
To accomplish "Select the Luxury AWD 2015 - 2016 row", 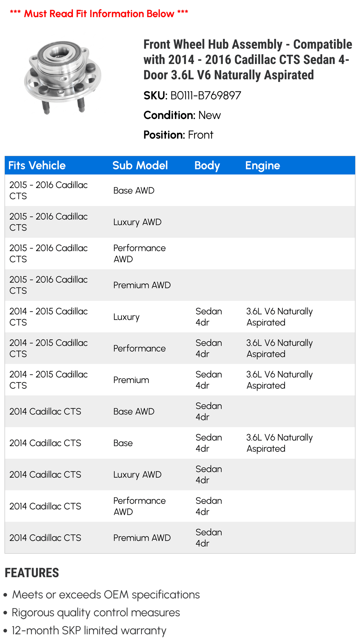I will point(180,222).
